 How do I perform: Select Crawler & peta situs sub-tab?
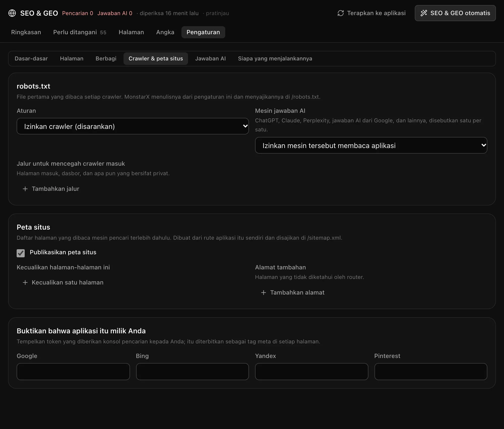click(156, 59)
